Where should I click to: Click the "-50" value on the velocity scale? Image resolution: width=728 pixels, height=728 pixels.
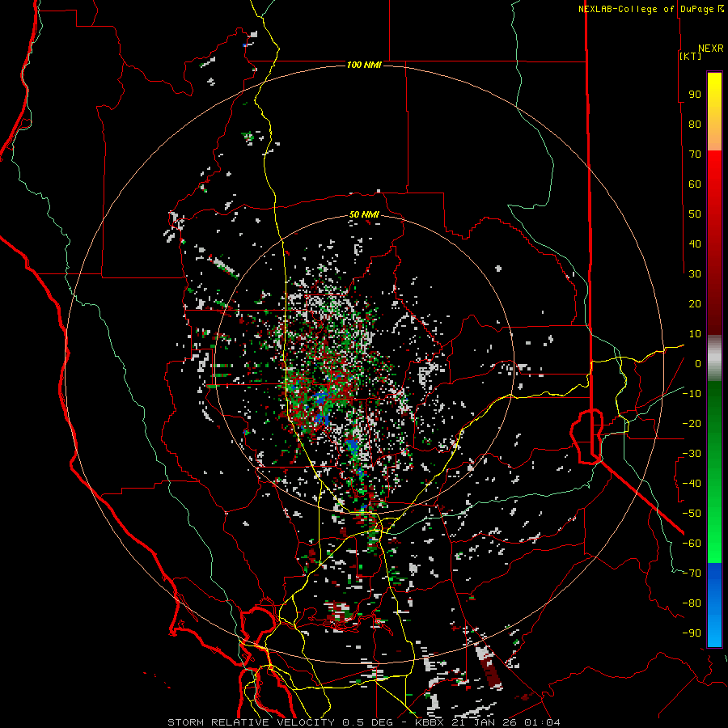pyautogui.click(x=692, y=514)
